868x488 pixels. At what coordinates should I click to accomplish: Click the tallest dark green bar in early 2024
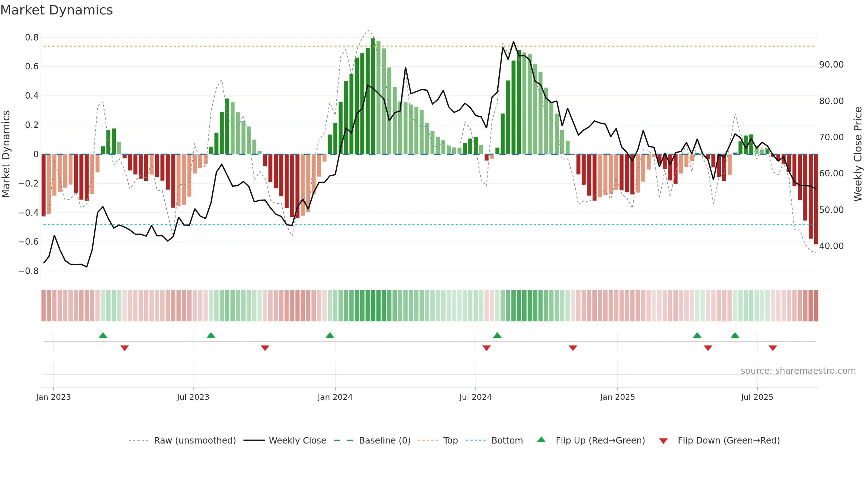pos(373,96)
